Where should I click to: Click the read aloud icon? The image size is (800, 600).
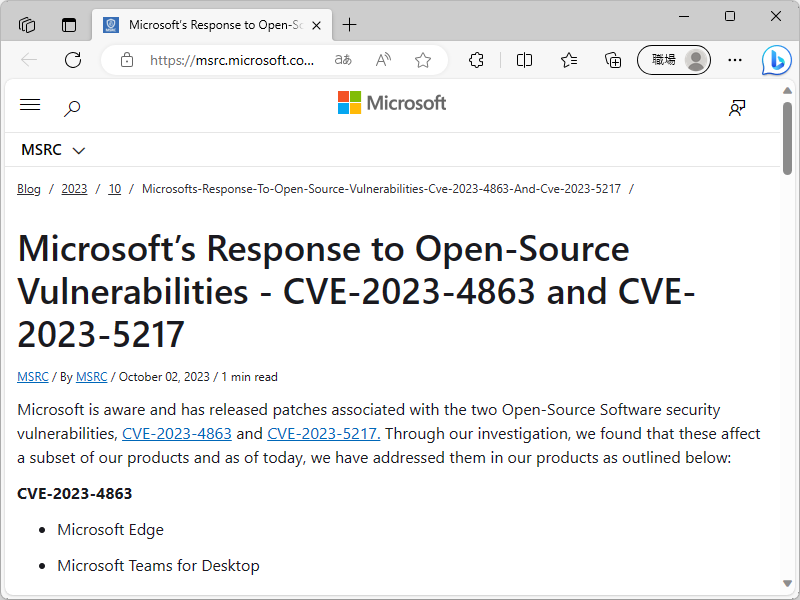[383, 60]
